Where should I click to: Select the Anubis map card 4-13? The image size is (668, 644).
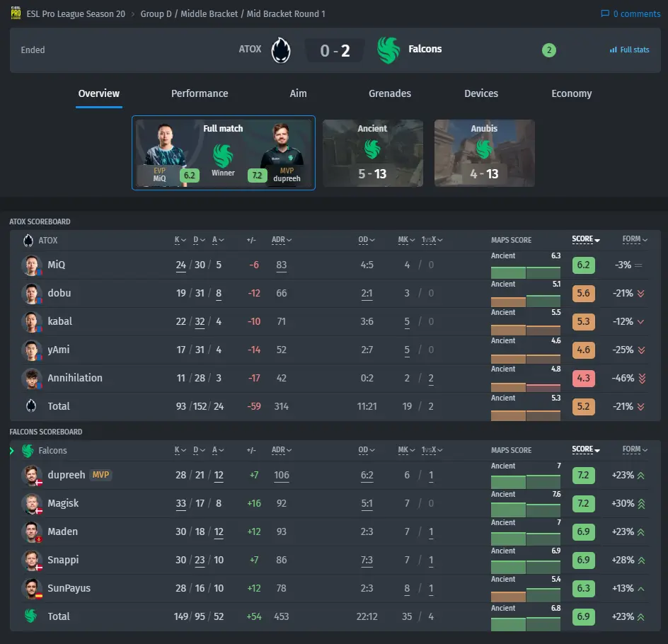[x=485, y=153]
